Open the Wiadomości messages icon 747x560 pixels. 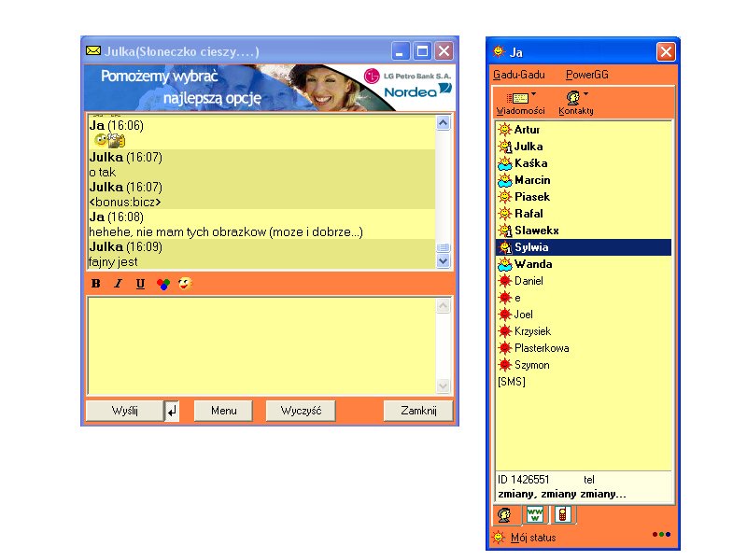(517, 97)
